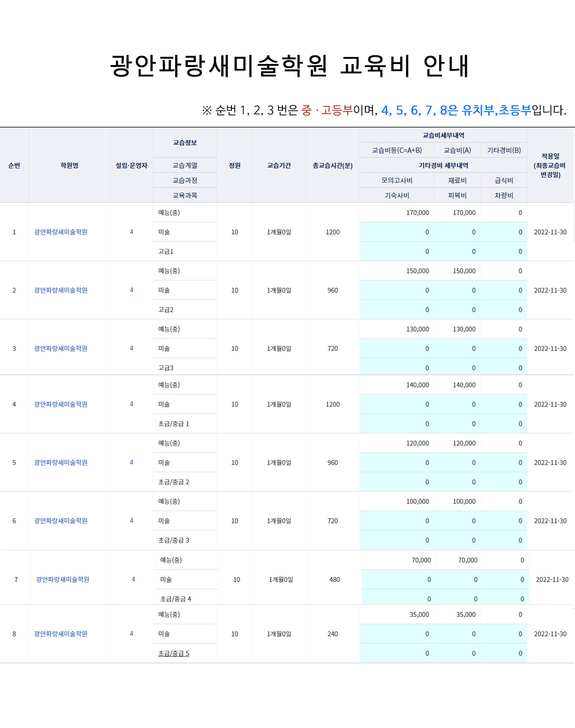The image size is (575, 728).
Task: Open the founder link "4" in row 2
Action: tap(131, 290)
